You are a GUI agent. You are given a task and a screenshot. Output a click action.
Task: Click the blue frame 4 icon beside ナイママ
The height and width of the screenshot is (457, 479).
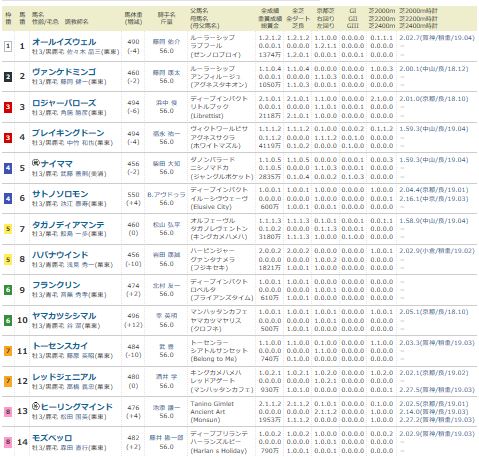point(8,168)
